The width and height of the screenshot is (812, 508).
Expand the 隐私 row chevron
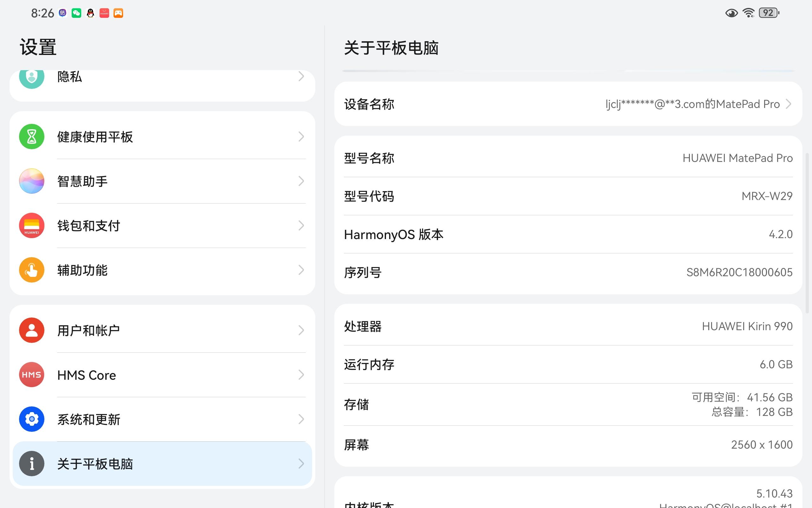[301, 77]
